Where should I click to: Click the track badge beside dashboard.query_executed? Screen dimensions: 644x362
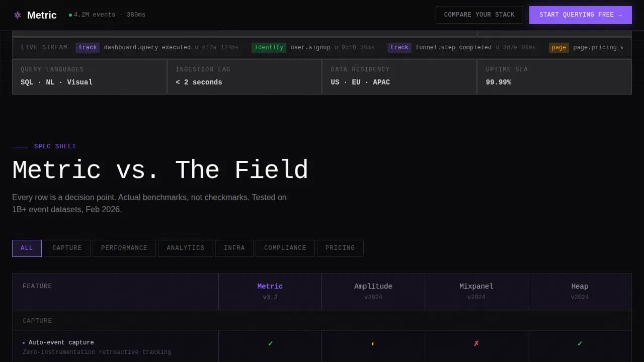[87, 47]
